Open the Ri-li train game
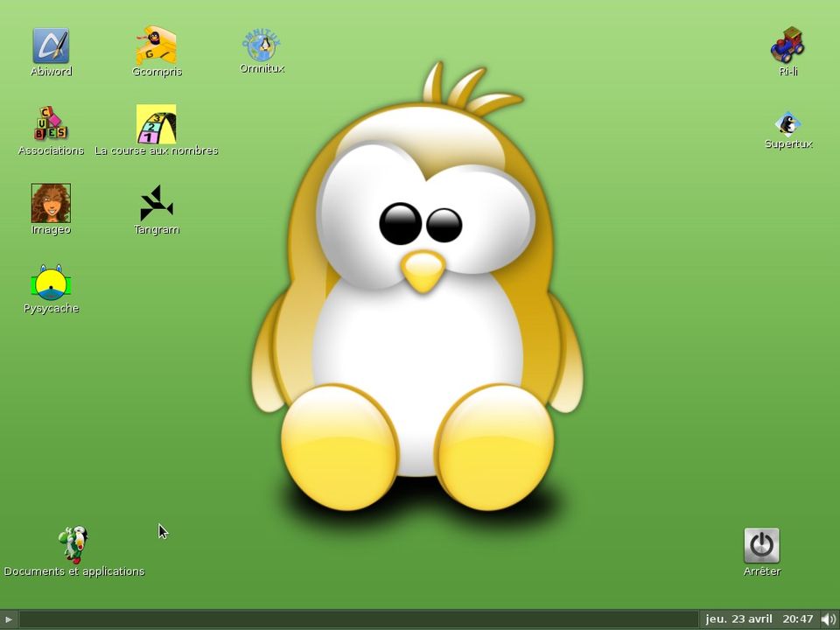 pyautogui.click(x=787, y=45)
